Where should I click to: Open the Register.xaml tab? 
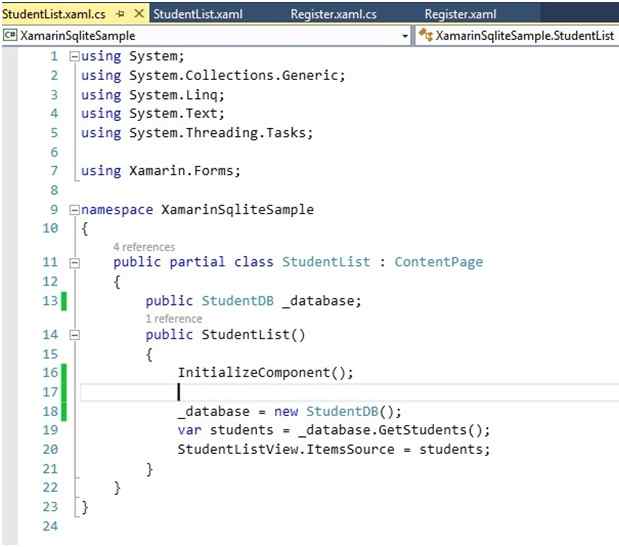click(460, 14)
